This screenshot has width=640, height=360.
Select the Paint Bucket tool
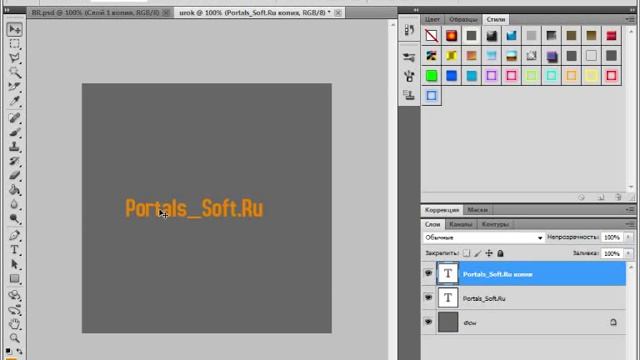point(15,190)
